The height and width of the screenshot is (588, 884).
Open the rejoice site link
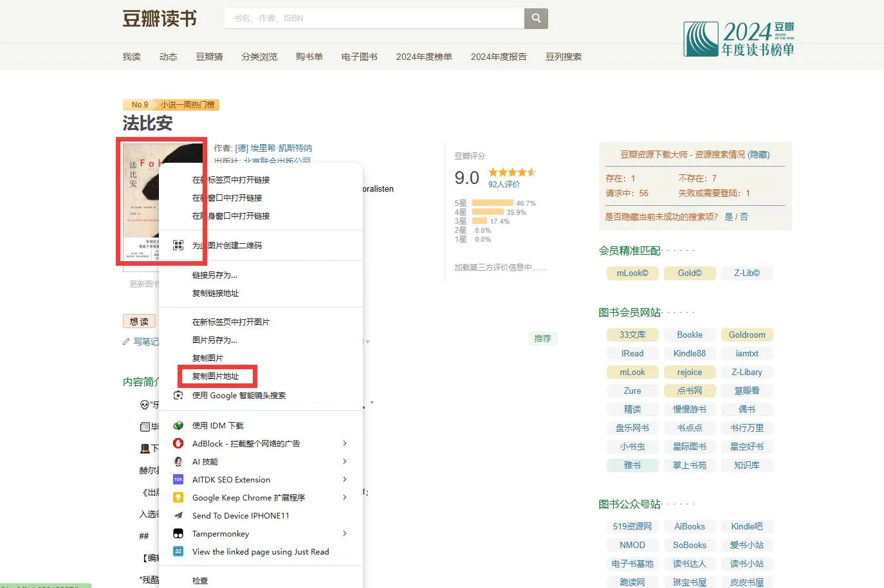690,372
